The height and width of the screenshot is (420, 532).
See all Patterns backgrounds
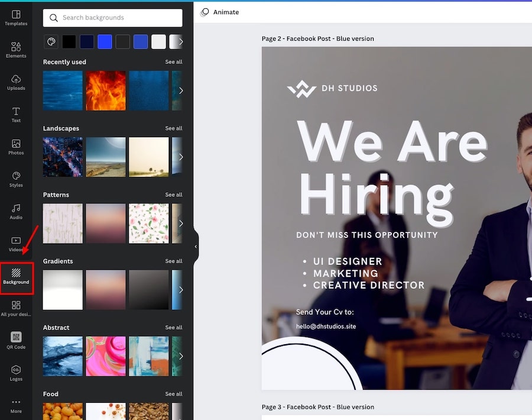(174, 195)
